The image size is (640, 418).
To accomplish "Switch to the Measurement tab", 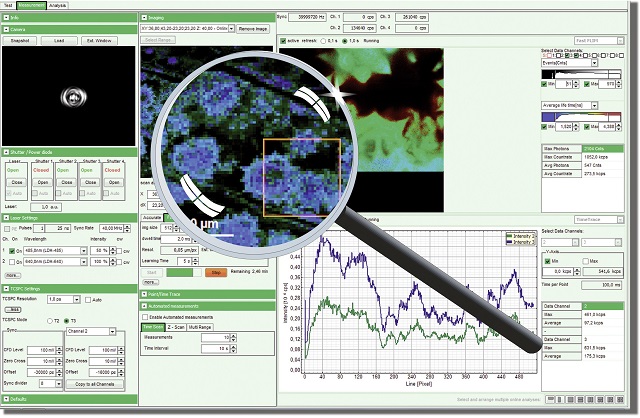I will click(31, 6).
